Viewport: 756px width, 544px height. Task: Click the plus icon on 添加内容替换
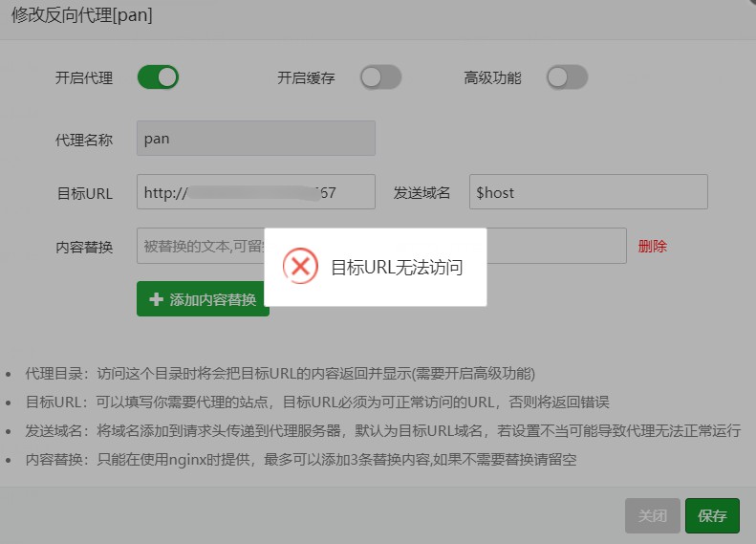pos(156,299)
